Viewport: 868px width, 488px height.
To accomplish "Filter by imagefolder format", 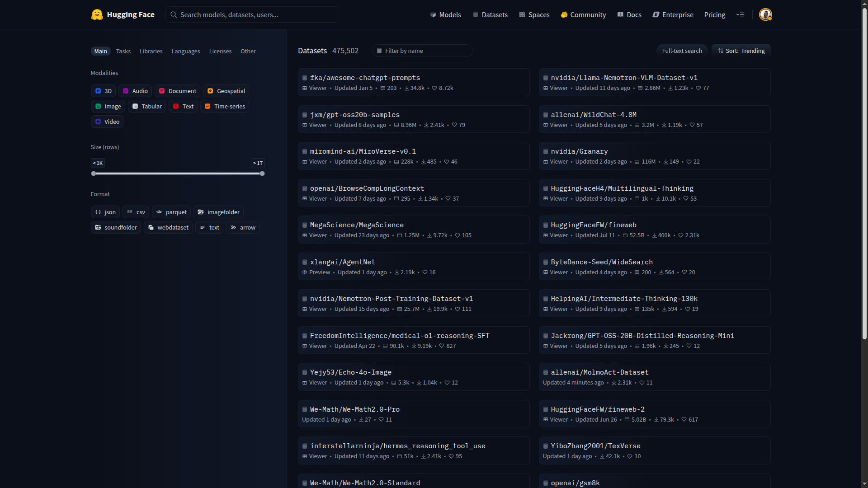I will click(219, 212).
